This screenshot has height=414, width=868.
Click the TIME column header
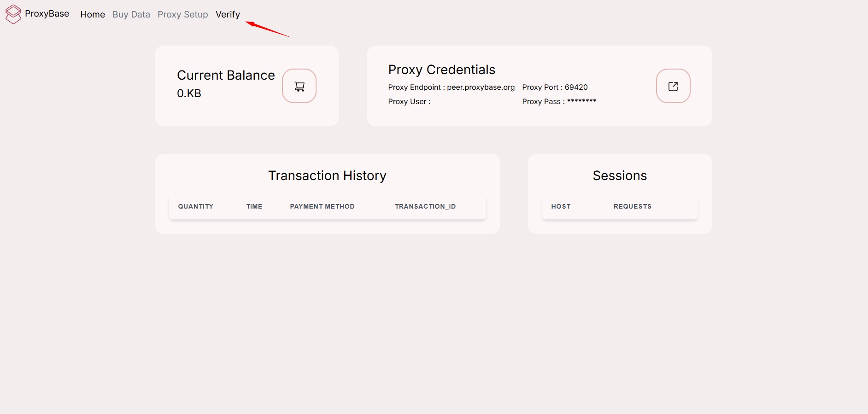click(x=254, y=206)
